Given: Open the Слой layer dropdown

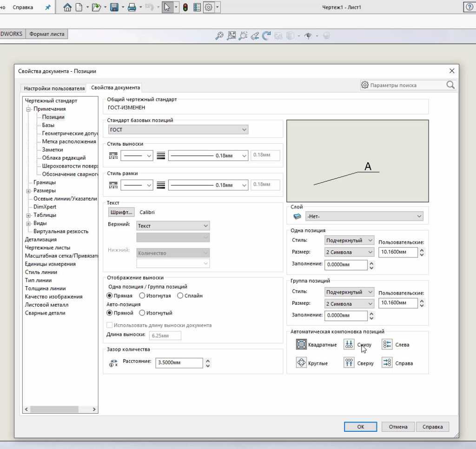Looking at the screenshot, I should [364, 216].
